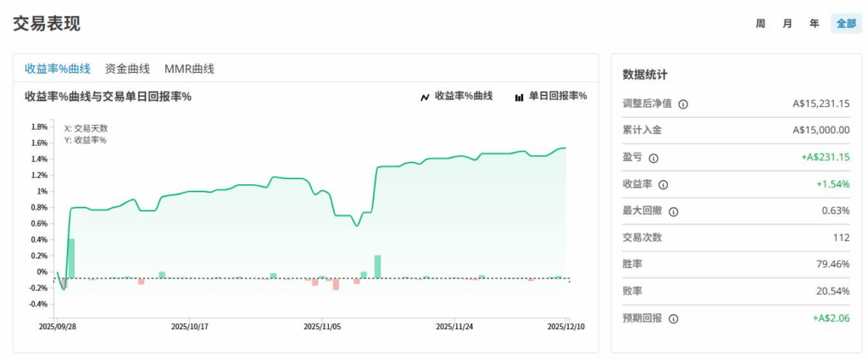Open the MMR曲线 tab
The image size is (868, 359).
(x=189, y=69)
